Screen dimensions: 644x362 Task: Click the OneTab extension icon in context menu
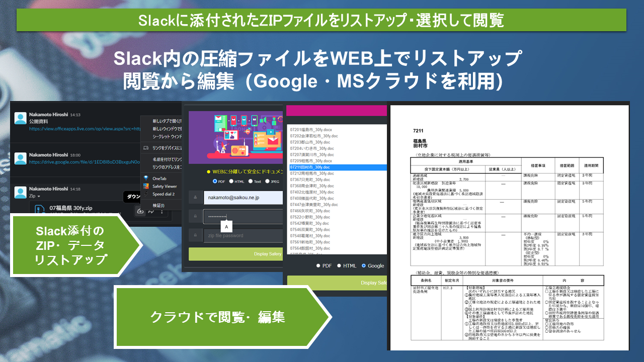[x=146, y=179]
